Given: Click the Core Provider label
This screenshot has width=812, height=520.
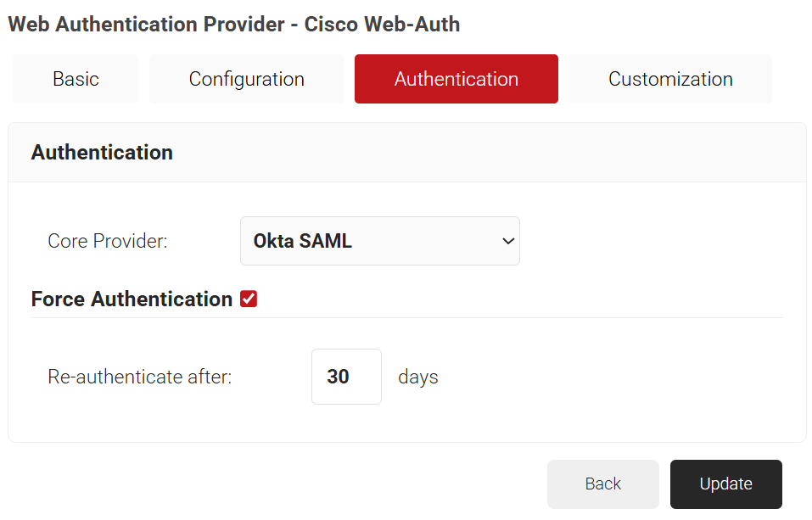Looking at the screenshot, I should 108,241.
